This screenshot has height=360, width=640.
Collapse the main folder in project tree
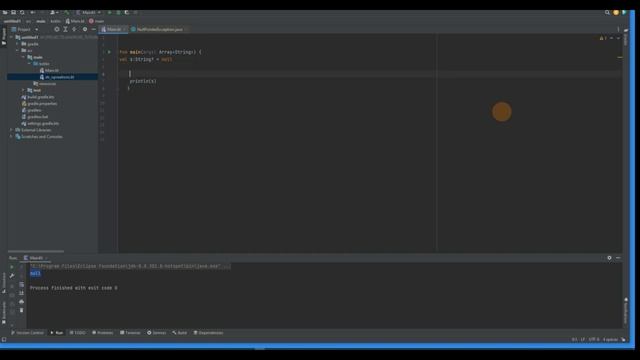23,57
